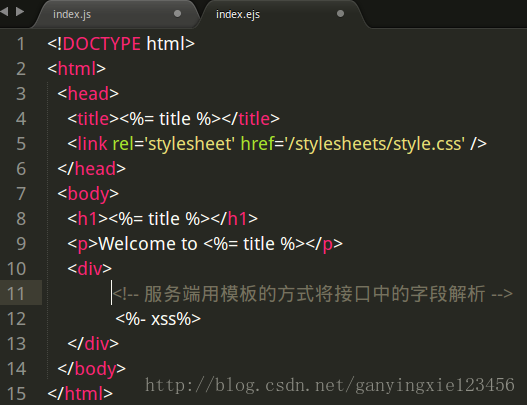Go to next tab with right arrow

[x=20, y=12]
